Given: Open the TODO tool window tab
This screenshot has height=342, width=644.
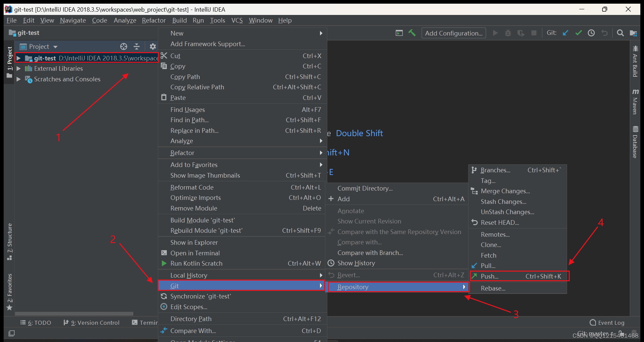Looking at the screenshot, I should 36,323.
